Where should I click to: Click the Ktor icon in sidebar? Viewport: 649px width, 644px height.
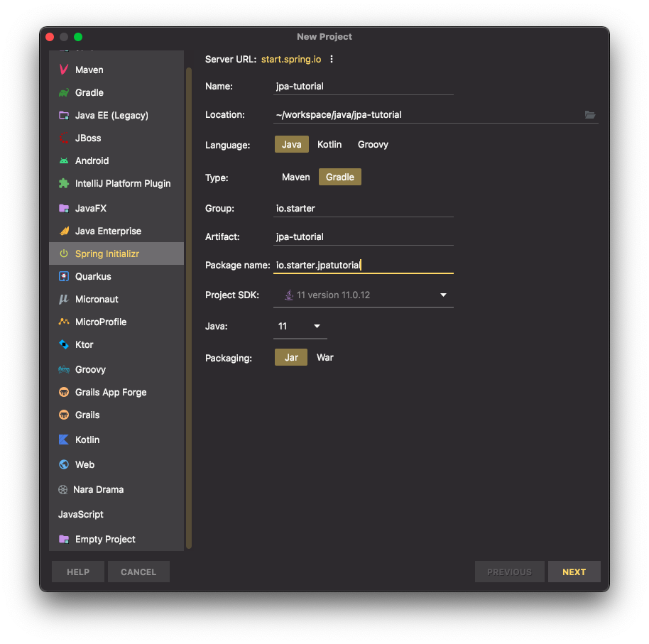64,344
